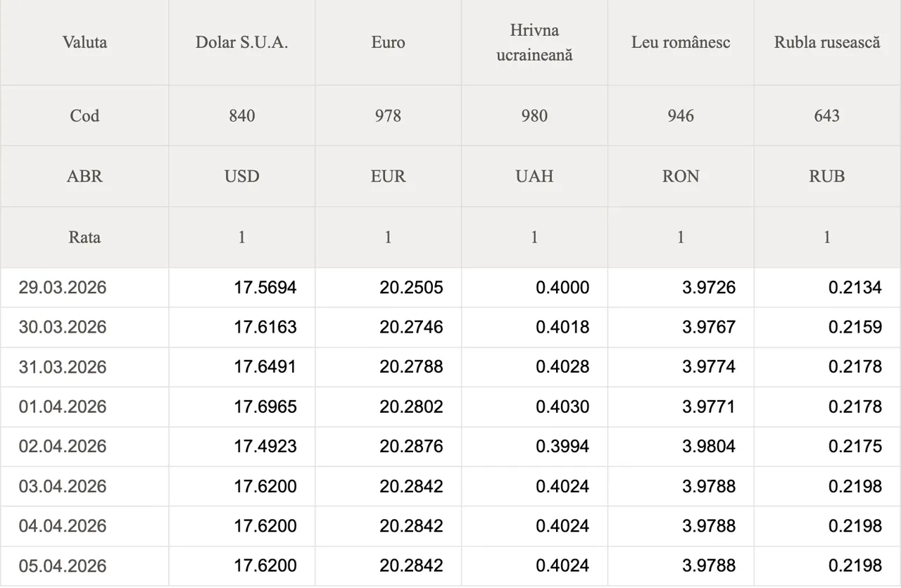Click the RON abbreviation cell
The width and height of the screenshot is (901, 588).
681,176
